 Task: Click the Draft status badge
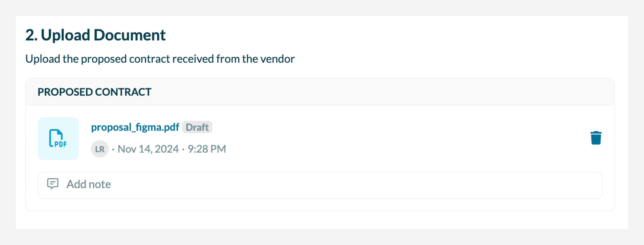(x=197, y=127)
